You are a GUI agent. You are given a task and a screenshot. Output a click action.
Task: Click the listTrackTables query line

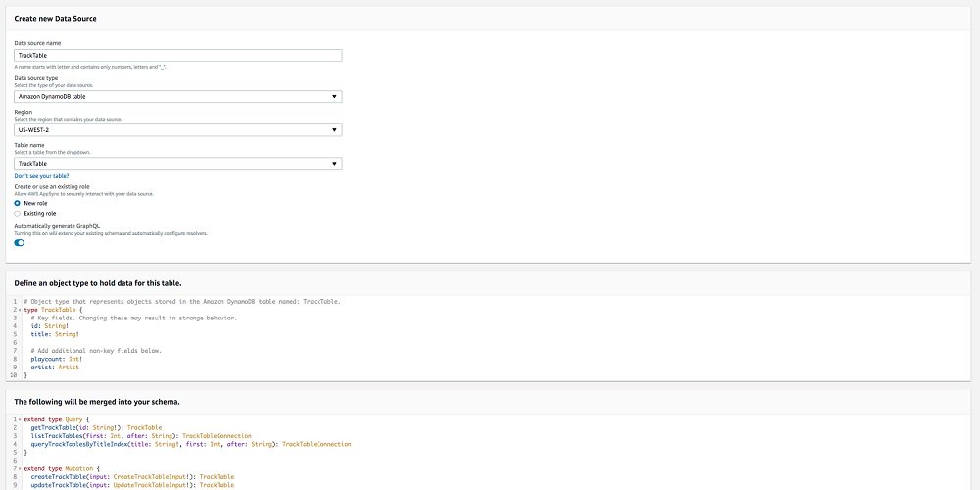click(140, 436)
